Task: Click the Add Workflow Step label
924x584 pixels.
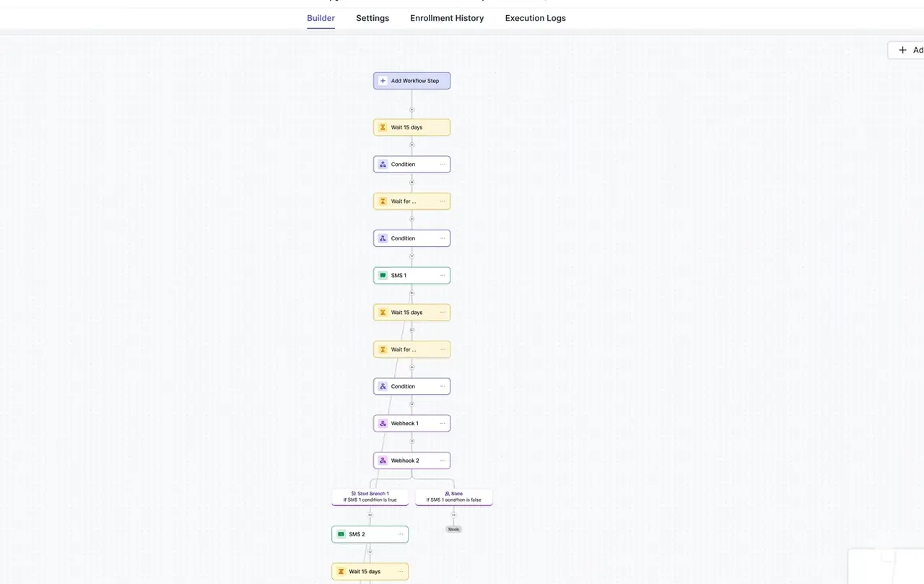Action: pyautogui.click(x=415, y=81)
